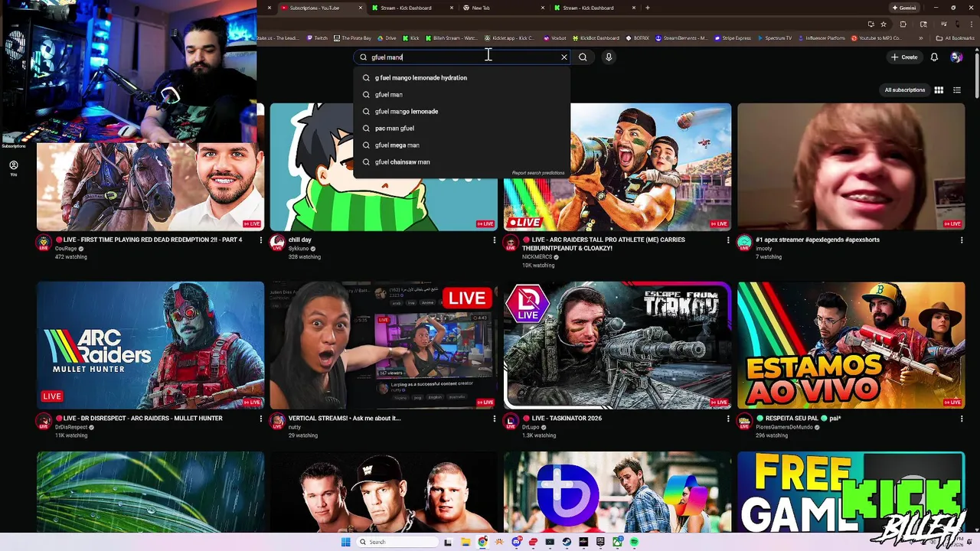Open the Spectrum TV bookmark
The width and height of the screenshot is (980, 551).
click(774, 38)
